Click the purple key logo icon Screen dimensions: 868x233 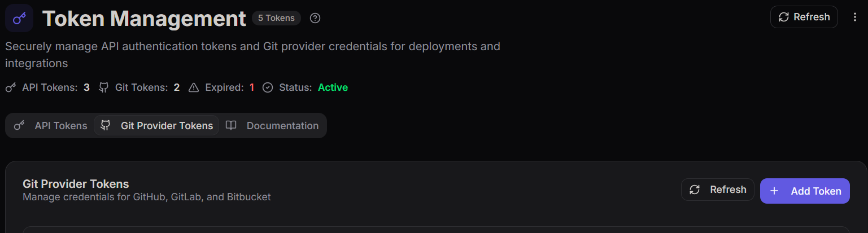[19, 18]
